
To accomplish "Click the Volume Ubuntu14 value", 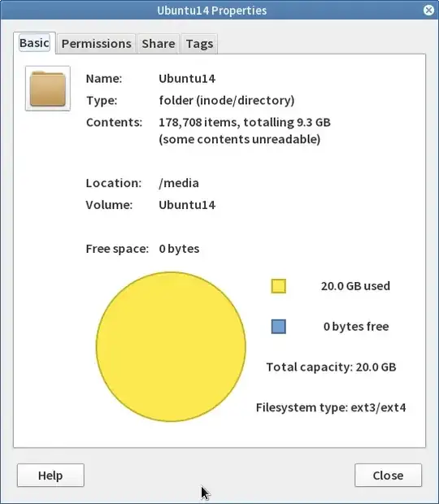I will [x=187, y=205].
